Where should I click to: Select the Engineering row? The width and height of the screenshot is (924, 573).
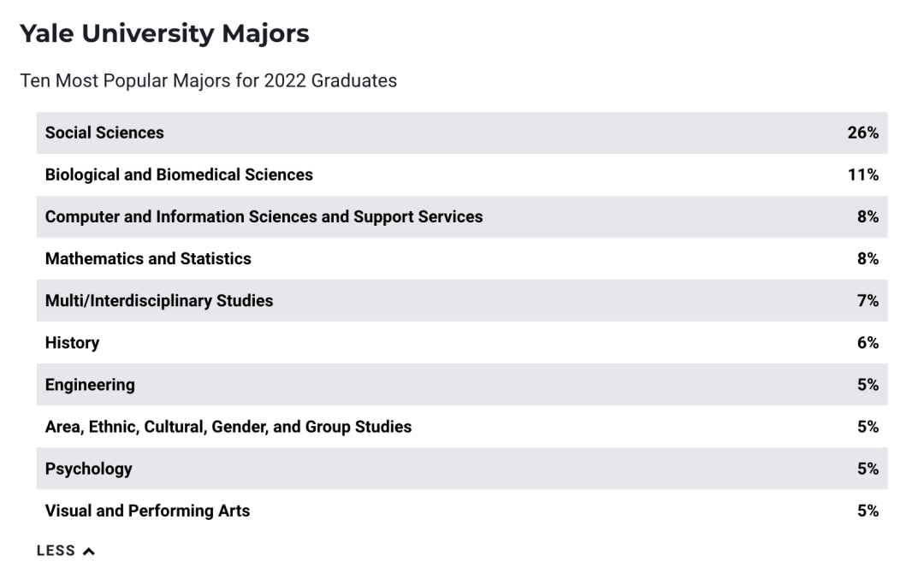coord(462,385)
